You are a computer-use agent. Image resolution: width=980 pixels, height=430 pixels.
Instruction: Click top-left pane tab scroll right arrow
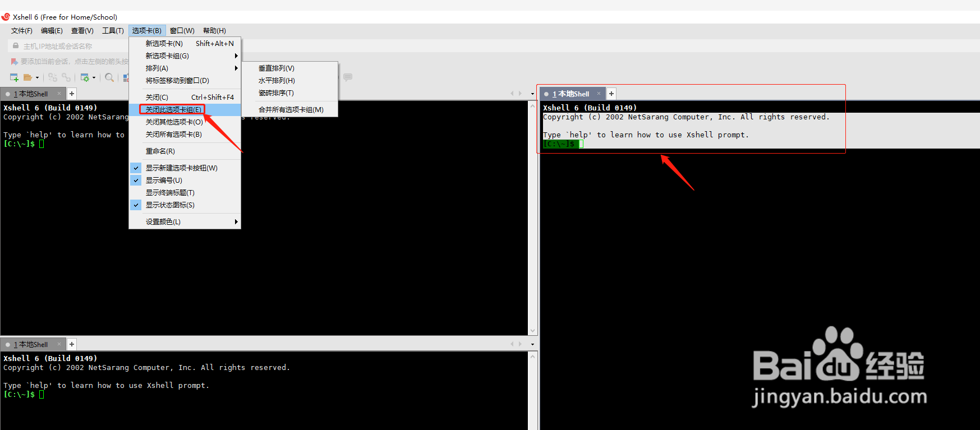point(520,94)
